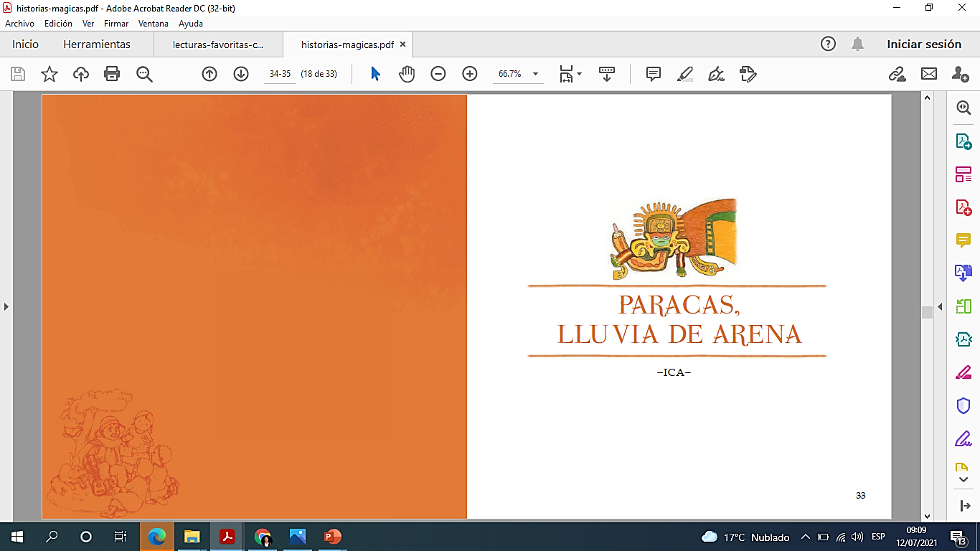
Task: Click the page number field 34-35
Action: click(280, 74)
